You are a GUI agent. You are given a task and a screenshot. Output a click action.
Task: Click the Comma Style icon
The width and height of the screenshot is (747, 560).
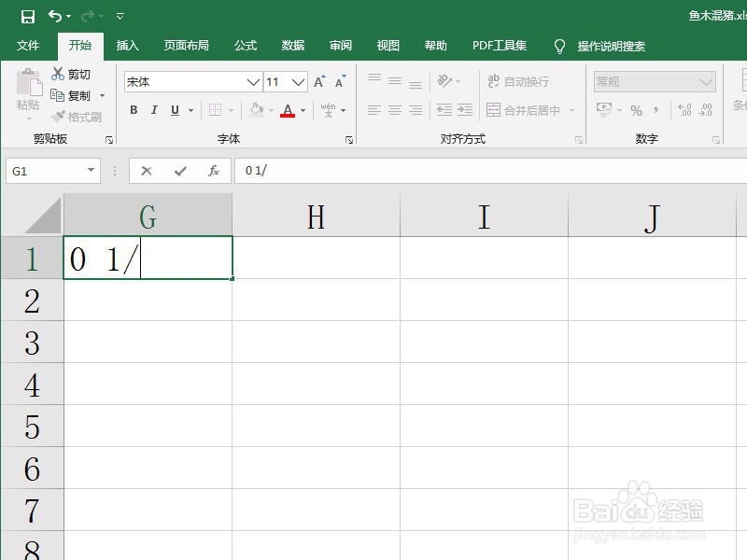click(x=656, y=110)
